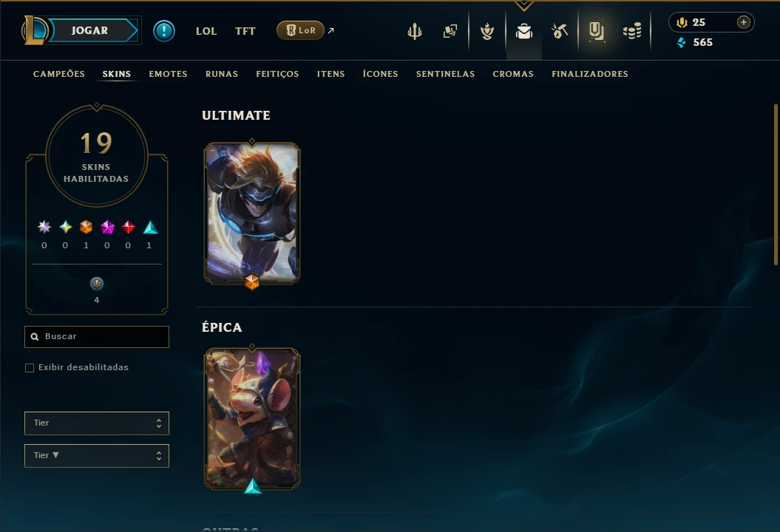Screen dimensions: 780x532
Task: Enable Exibir desabilitadas checkbox
Action: click(x=30, y=368)
